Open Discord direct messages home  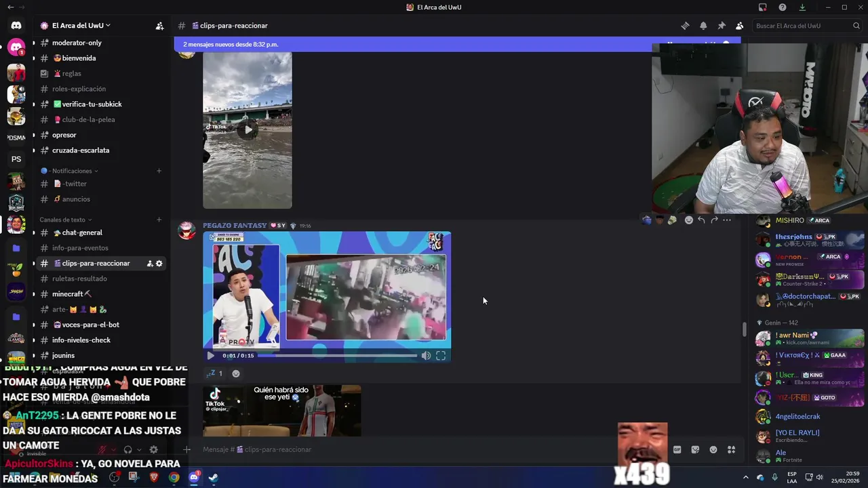(16, 26)
